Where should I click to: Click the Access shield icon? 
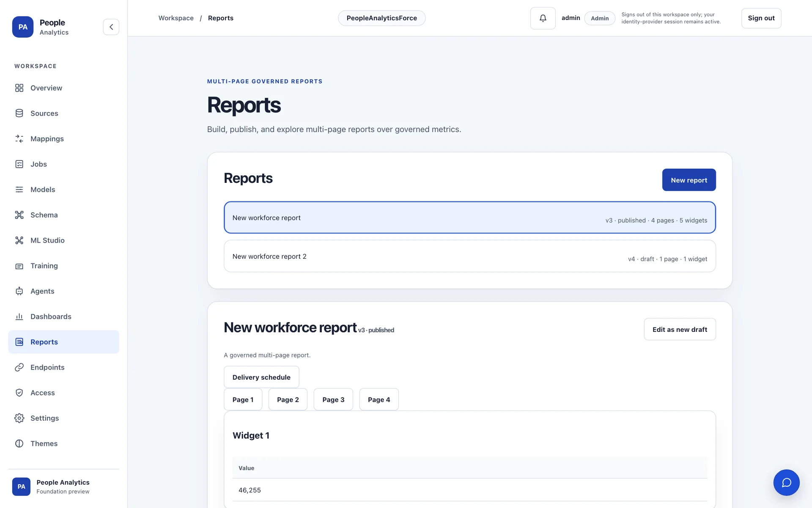[x=19, y=392]
